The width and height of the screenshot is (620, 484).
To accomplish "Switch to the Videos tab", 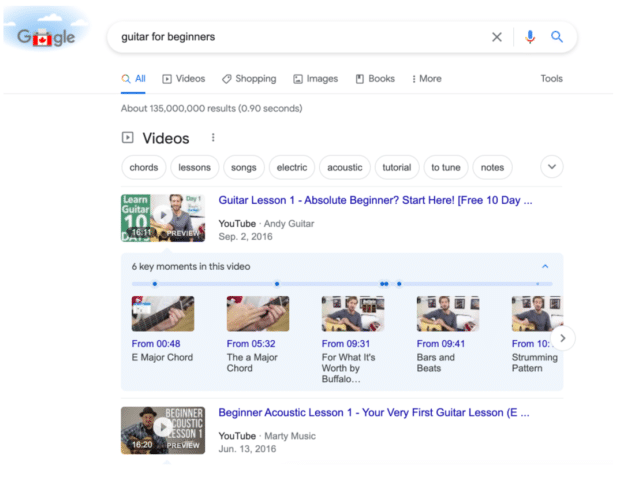I will pos(183,79).
